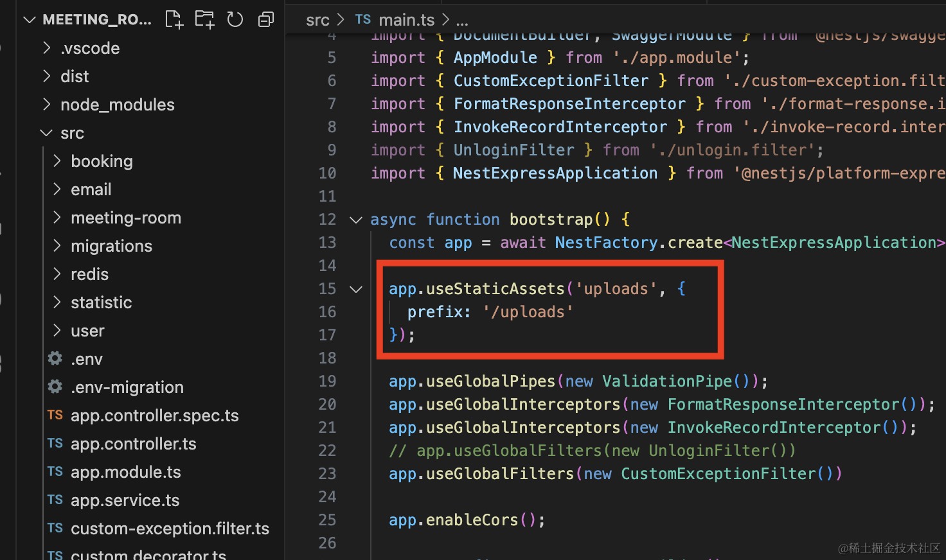946x560 pixels.
Task: Refresh the explorer file tree
Action: [x=235, y=20]
